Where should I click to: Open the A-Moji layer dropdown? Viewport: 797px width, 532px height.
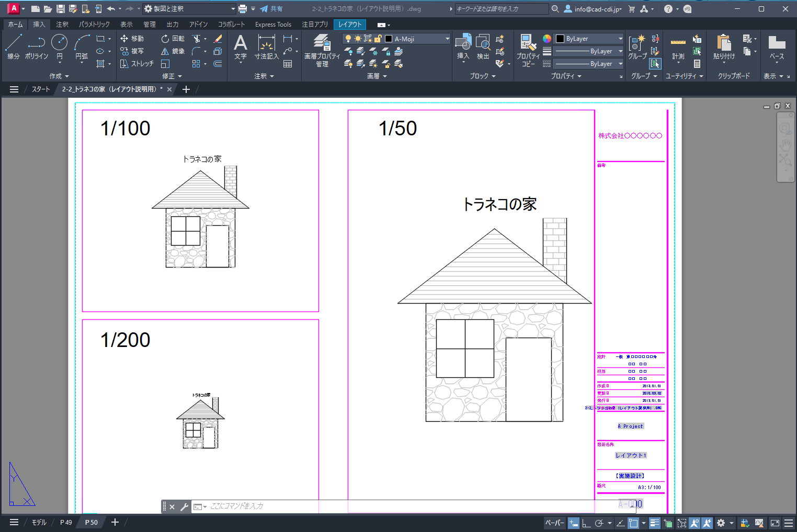click(x=447, y=39)
